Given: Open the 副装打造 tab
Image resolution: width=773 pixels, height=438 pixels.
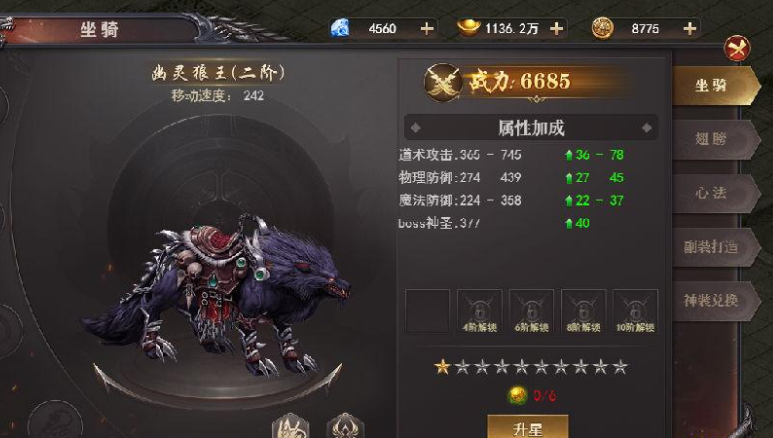Looking at the screenshot, I should pyautogui.click(x=711, y=247).
